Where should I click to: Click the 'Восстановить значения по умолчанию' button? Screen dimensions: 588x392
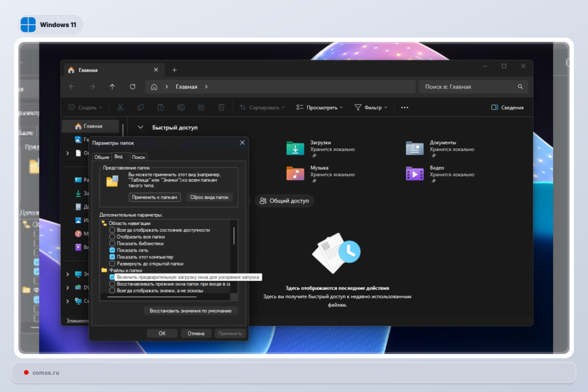click(190, 311)
